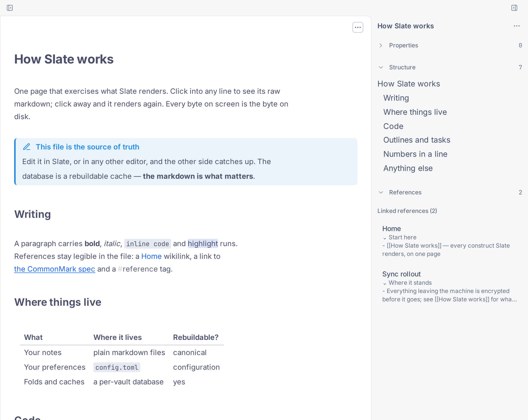Open the side panel's more options menu
Viewport: 528px width, 420px height.
point(517,26)
